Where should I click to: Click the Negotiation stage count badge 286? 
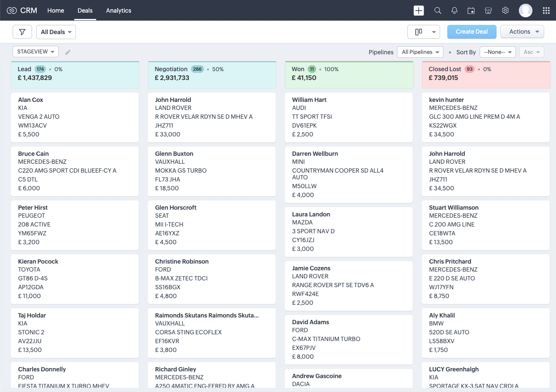coord(197,69)
